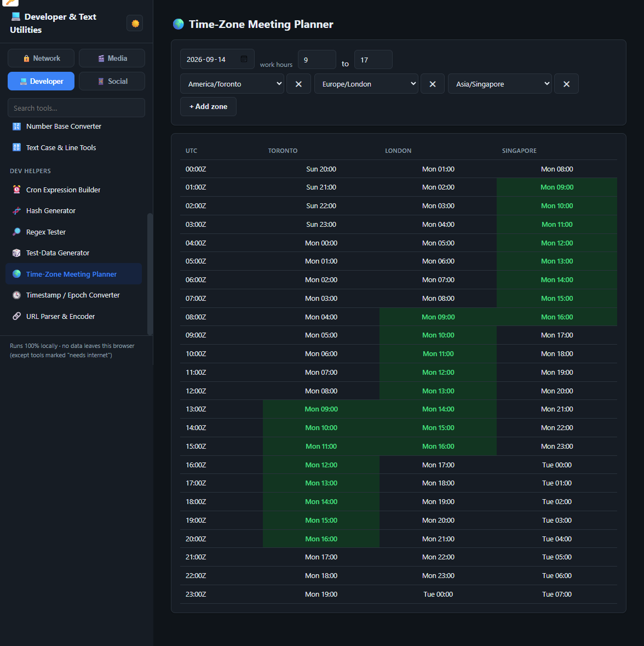Screen dimensions: 644x646
Task: Click the globe icon in page title
Action: coord(179,24)
